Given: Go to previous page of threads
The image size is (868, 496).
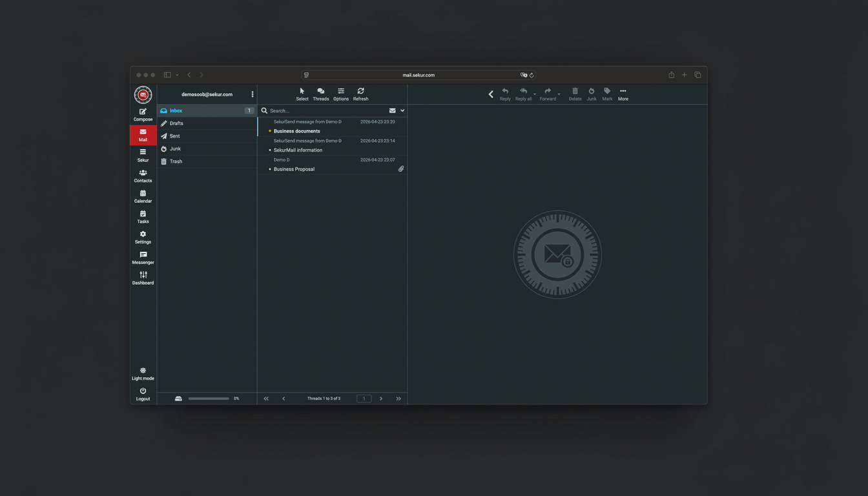Looking at the screenshot, I should pos(284,398).
